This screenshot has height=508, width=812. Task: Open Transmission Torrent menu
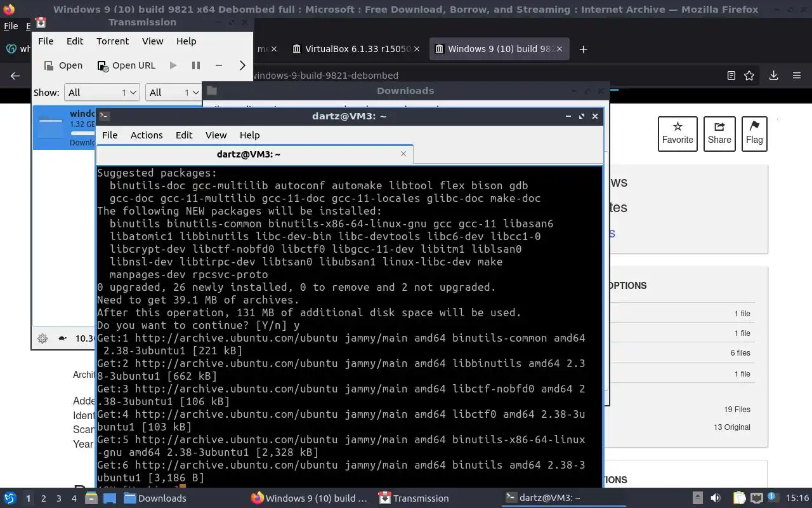(x=112, y=41)
